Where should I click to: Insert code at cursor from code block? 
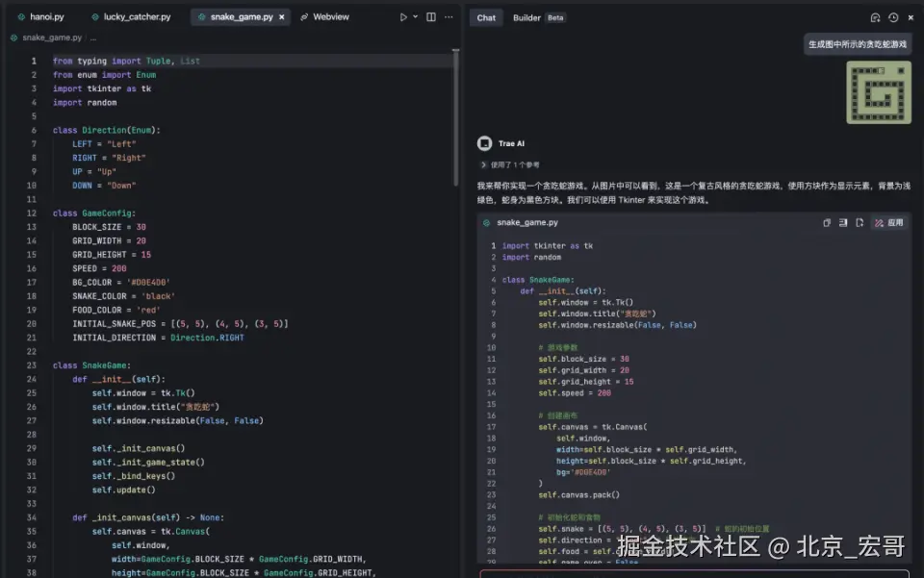[x=843, y=222]
